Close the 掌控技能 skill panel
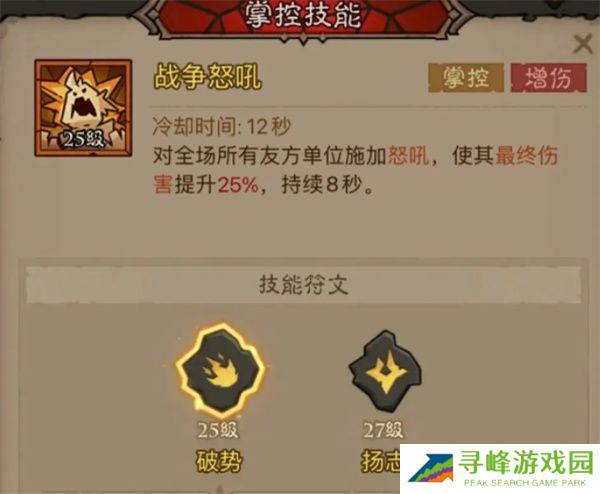The width and height of the screenshot is (600, 494). pos(583,44)
